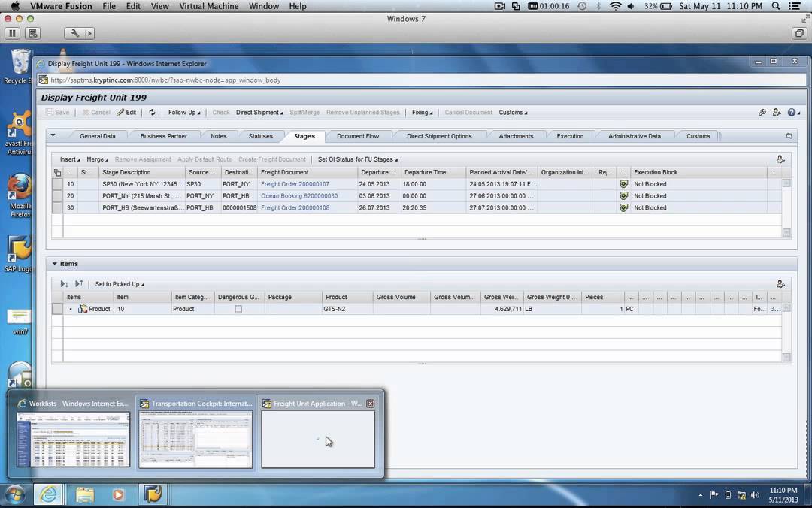Open the Direct Shipment dropdown

(259, 113)
